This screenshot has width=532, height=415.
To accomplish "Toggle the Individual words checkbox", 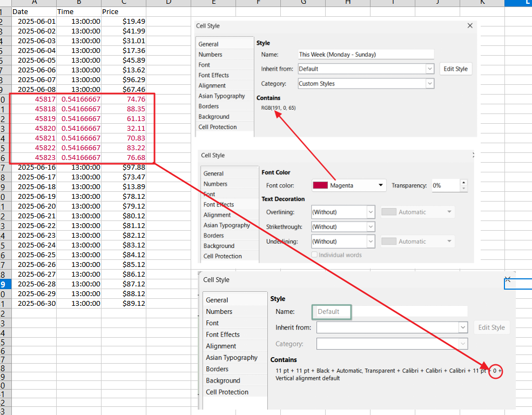I will 314,255.
